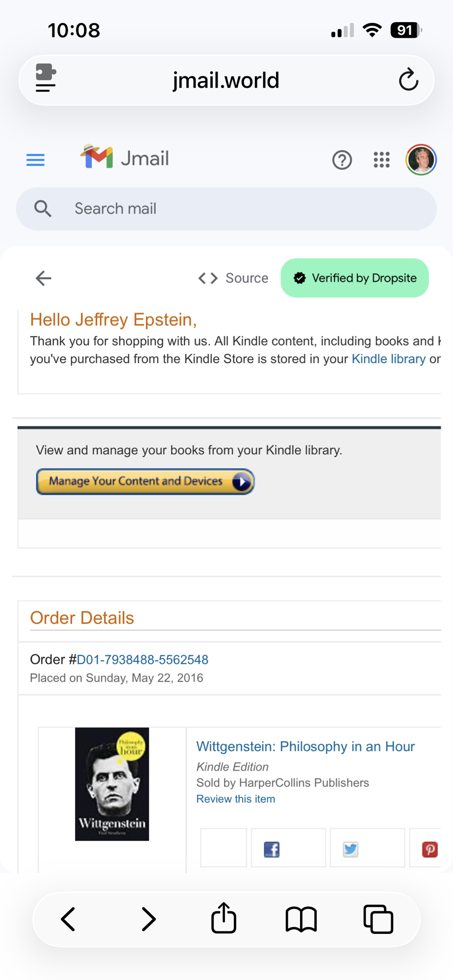The image size is (453, 980).
Task: Share the item on Twitter
Action: click(x=351, y=849)
